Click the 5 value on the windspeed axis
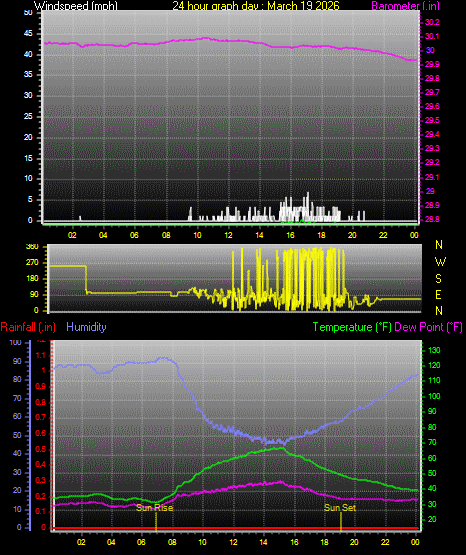This screenshot has height=555, width=466. click(x=30, y=200)
